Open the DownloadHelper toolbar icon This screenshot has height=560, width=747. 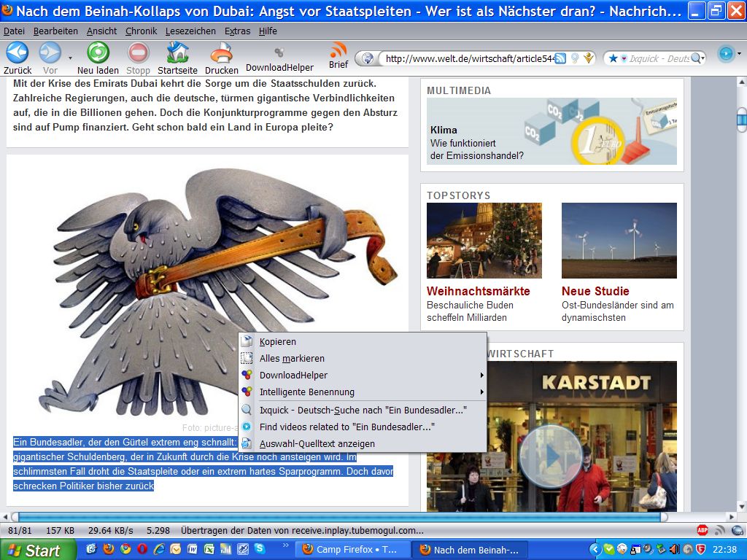coord(279,53)
